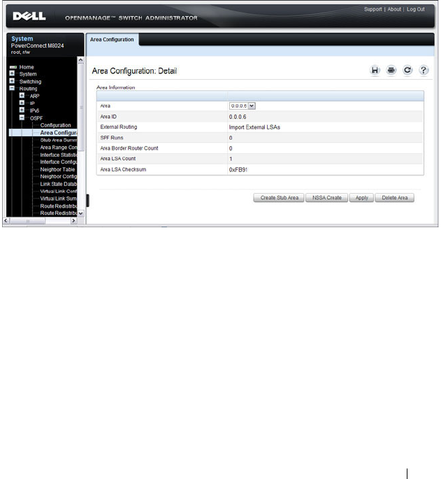448x479 pixels.
Task: Open Home in the navigation tree
Action: click(27, 67)
